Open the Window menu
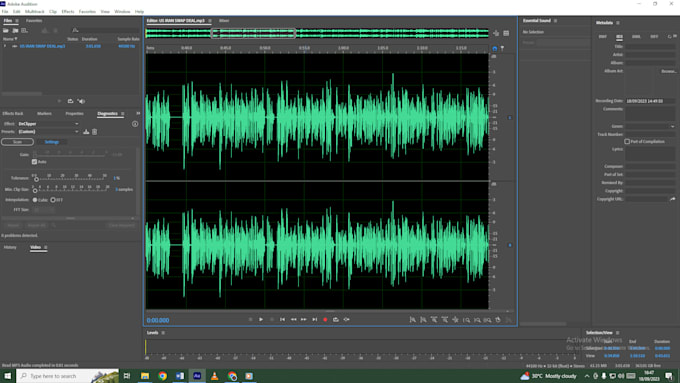Image resolution: width=680 pixels, height=383 pixels. (x=122, y=11)
